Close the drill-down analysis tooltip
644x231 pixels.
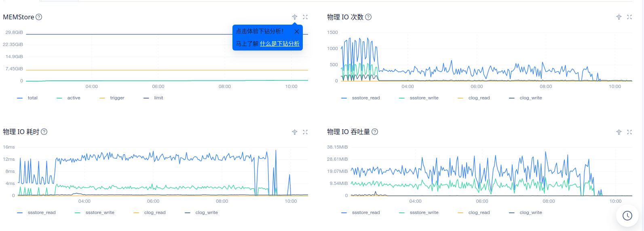tap(297, 31)
